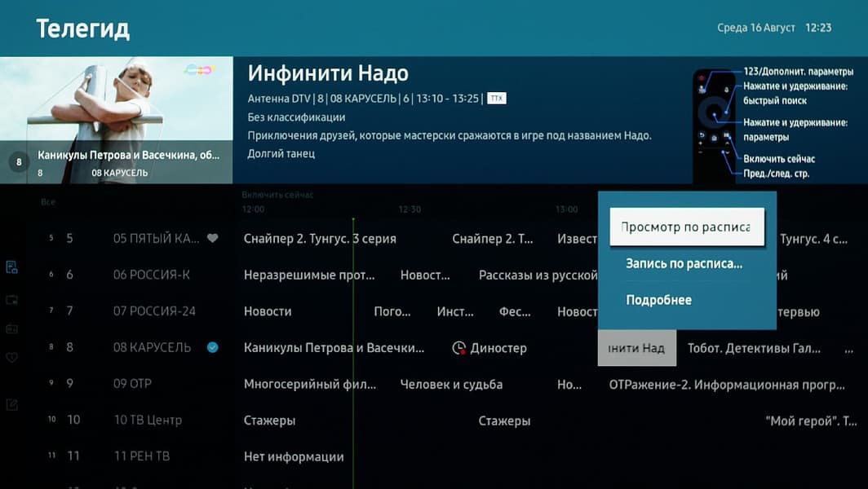Click the 'Без классификации' rating line
Viewport: 868px width, 489px height.
tap(296, 117)
